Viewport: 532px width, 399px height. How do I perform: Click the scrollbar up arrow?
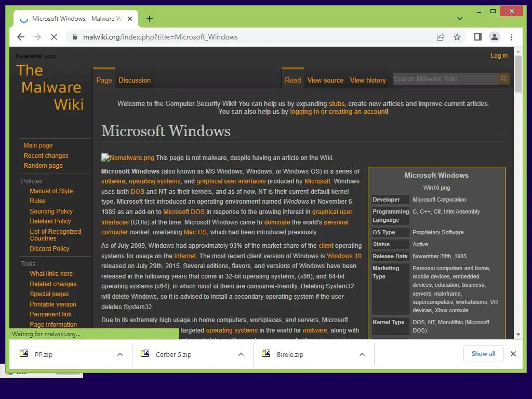point(518,51)
